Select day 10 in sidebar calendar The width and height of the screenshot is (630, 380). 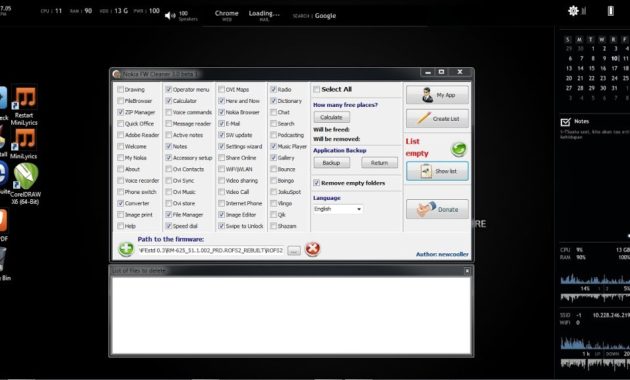pyautogui.click(x=615, y=58)
